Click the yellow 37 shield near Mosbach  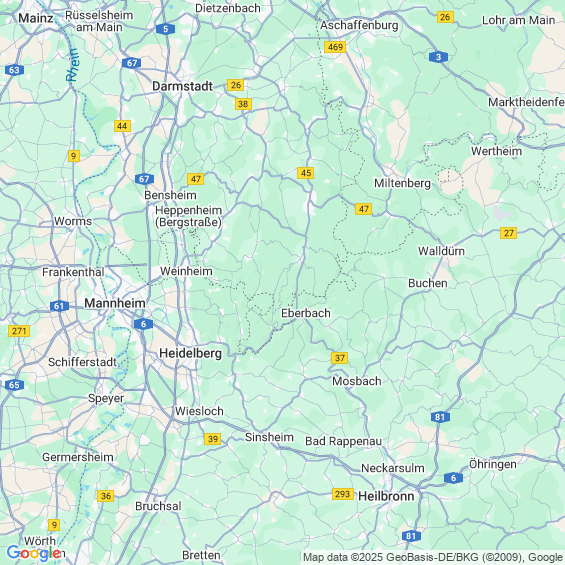click(339, 358)
